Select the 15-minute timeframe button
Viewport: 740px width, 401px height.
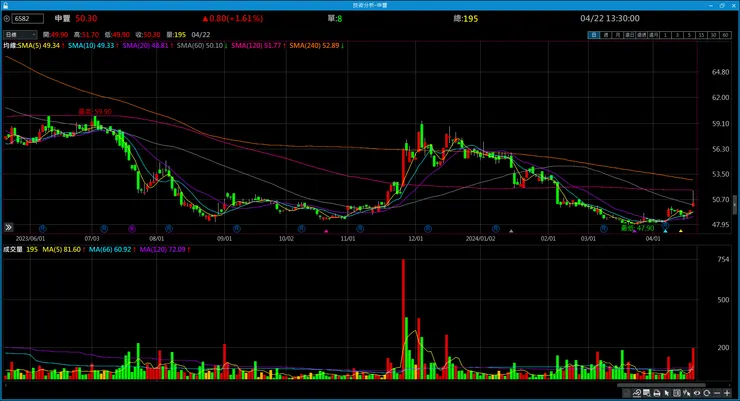pos(702,35)
